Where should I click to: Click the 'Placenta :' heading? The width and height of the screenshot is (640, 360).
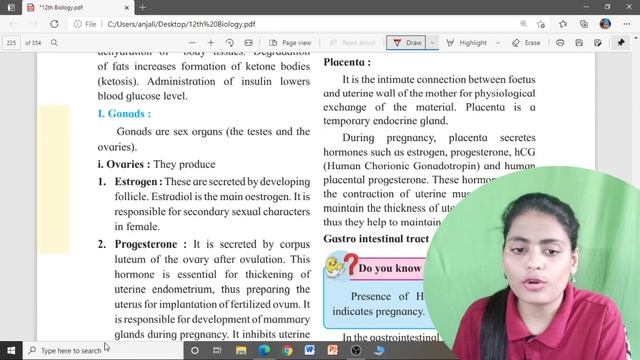coord(347,62)
